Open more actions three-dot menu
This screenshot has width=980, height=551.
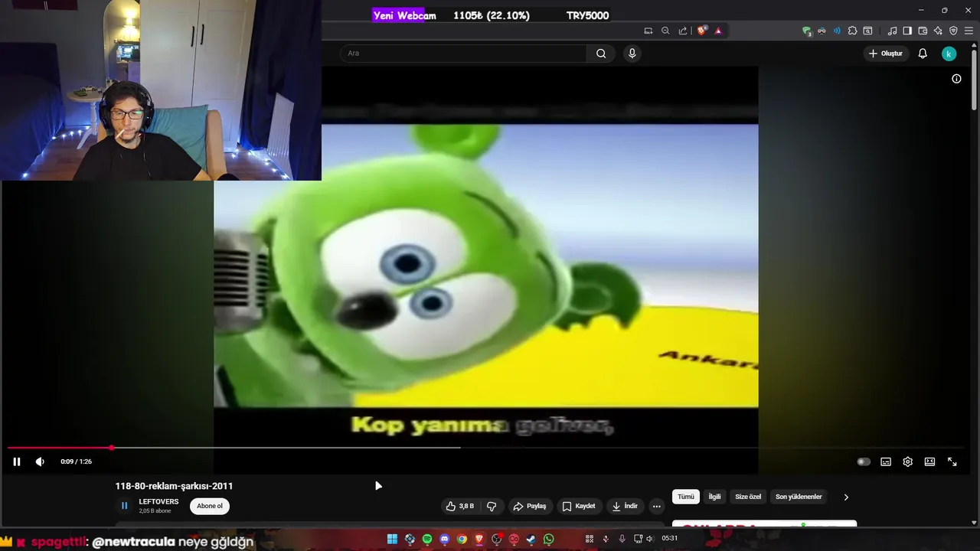click(x=656, y=506)
